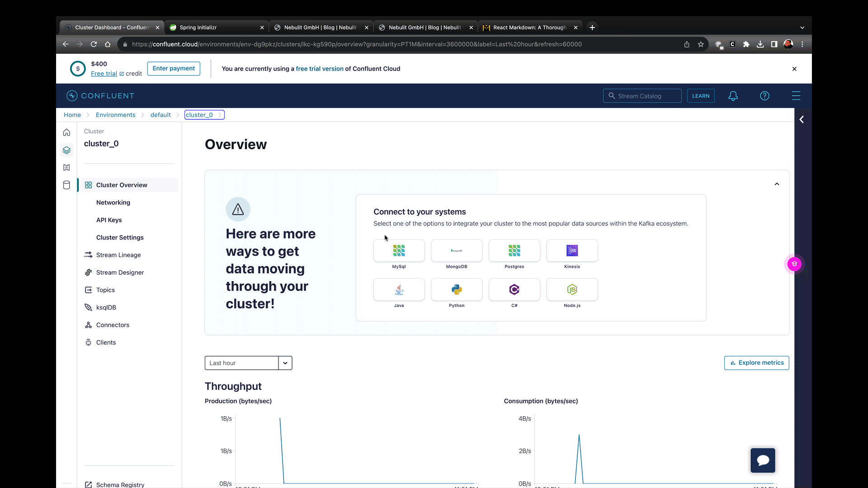This screenshot has width=868, height=488.
Task: Click the home icon in left rail
Action: tap(66, 132)
